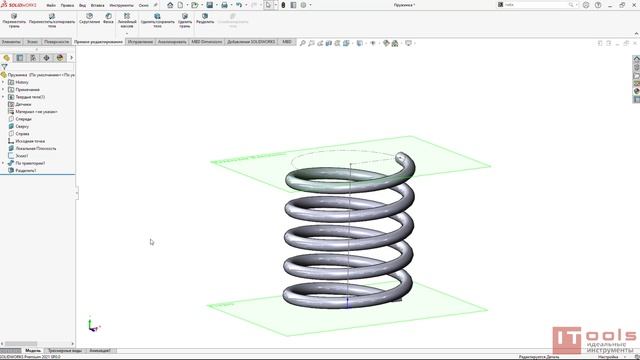This screenshot has width=640, height=360.
Task: Zoom to Fit magnifier in view toolbar
Action: [x=303, y=43]
